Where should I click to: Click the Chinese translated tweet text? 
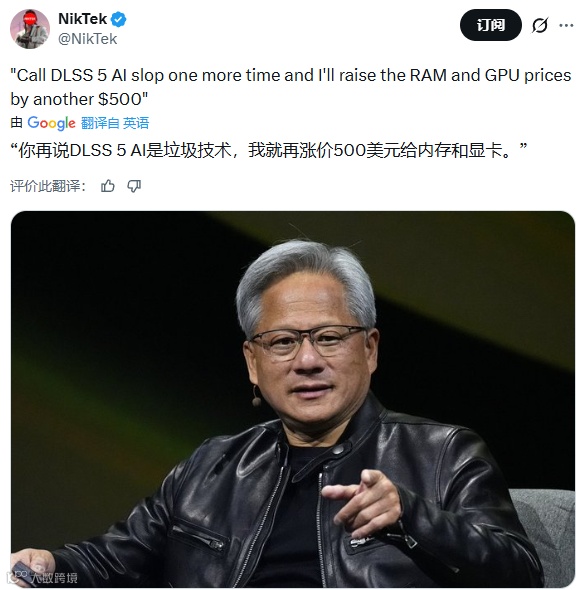(269, 151)
